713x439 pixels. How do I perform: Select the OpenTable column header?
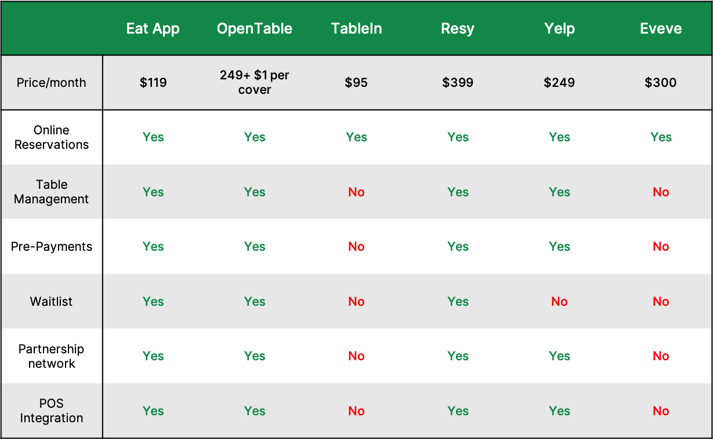click(254, 29)
